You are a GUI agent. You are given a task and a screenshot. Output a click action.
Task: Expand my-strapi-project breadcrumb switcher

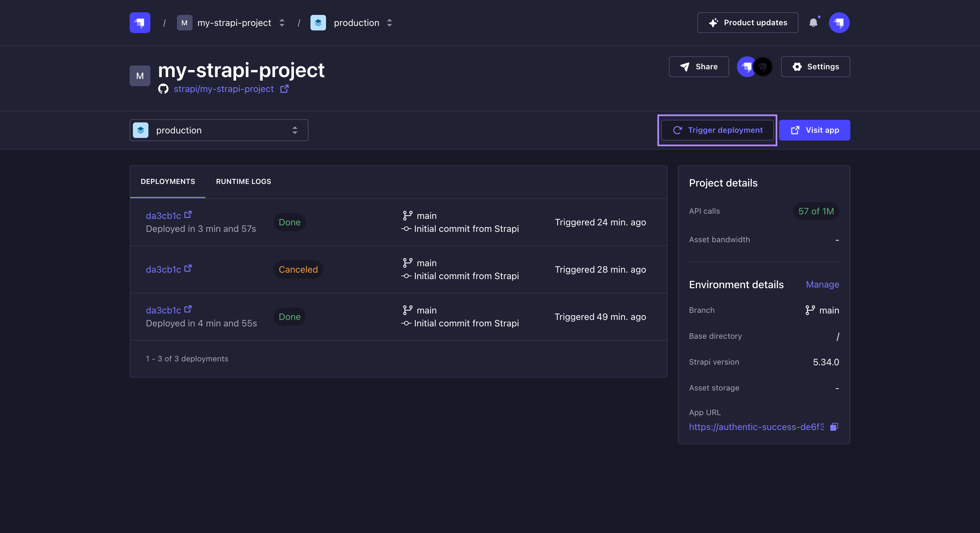click(282, 23)
